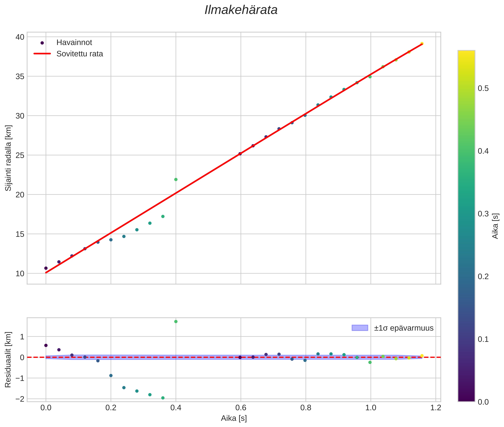The width and height of the screenshot is (504, 427).
Task: Click the dark purple bottom of the colorbar
Action: 466,399
